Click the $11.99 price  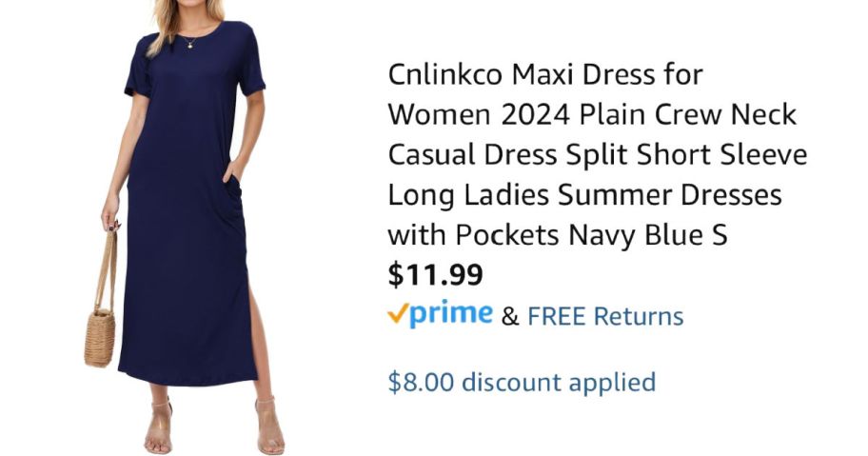435,274
